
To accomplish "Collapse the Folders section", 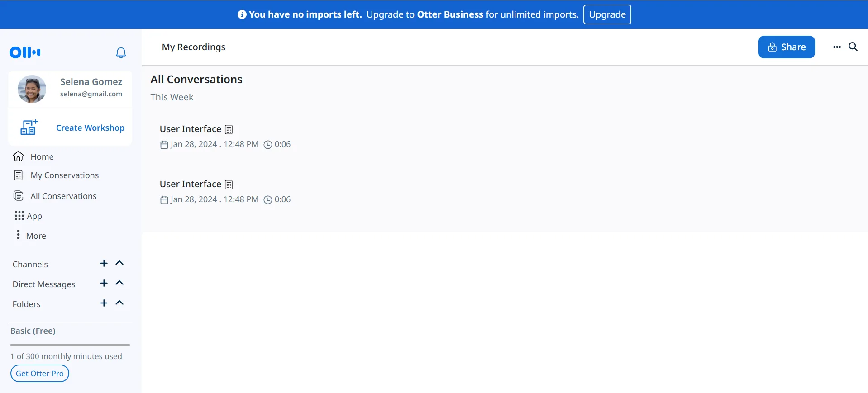I will click(119, 303).
